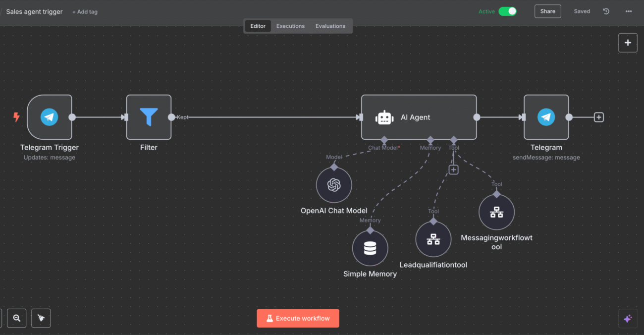Select the Leadqualifiationtool node
The image size is (644, 335).
pyautogui.click(x=433, y=238)
